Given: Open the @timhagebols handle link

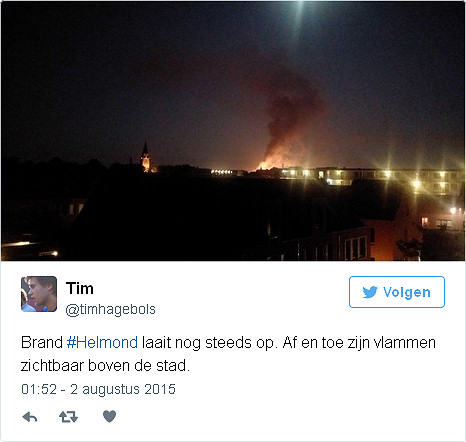Looking at the screenshot, I should click(x=110, y=310).
